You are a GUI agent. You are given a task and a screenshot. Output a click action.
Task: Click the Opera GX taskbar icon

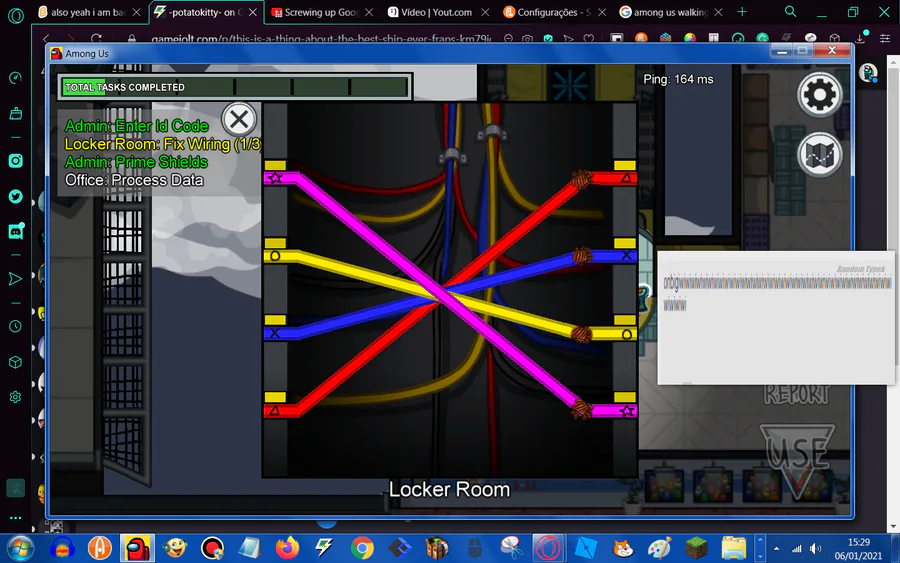tap(548, 548)
